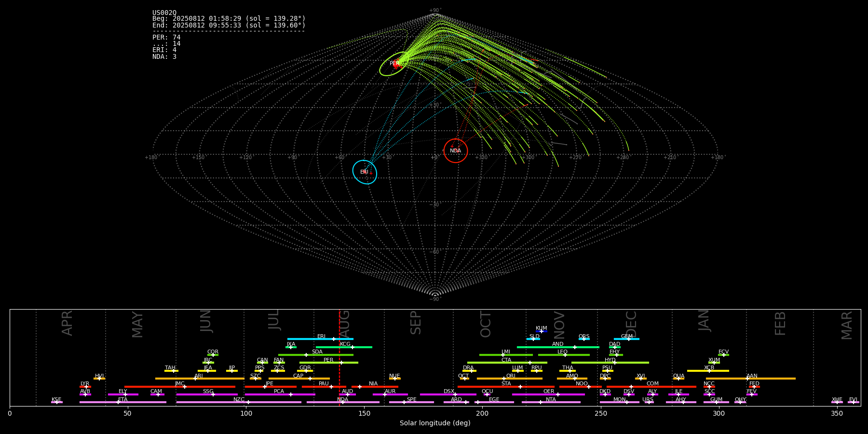Click the 350 tick on solar longitude axis
This screenshot has height=434, width=868.
837,413
